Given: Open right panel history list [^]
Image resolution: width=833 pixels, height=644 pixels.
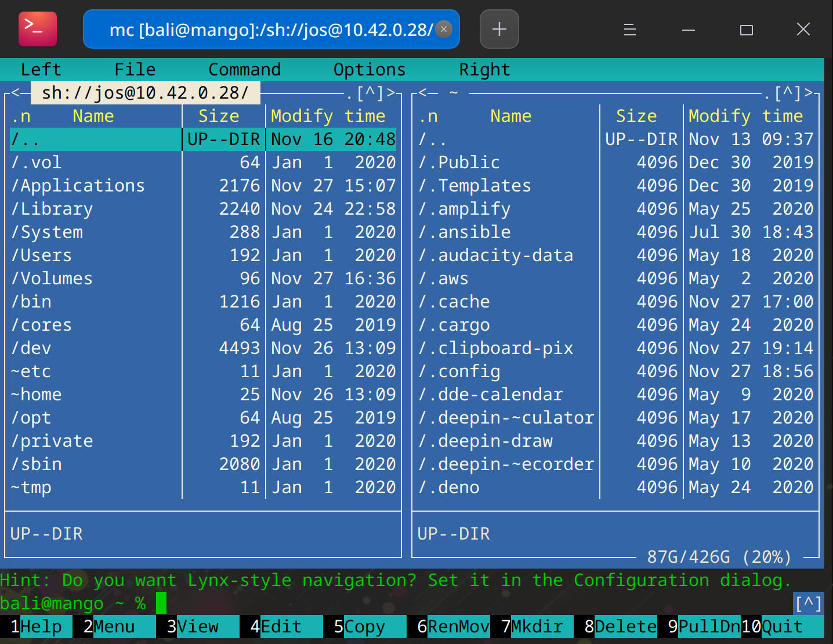Looking at the screenshot, I should pos(788,93).
